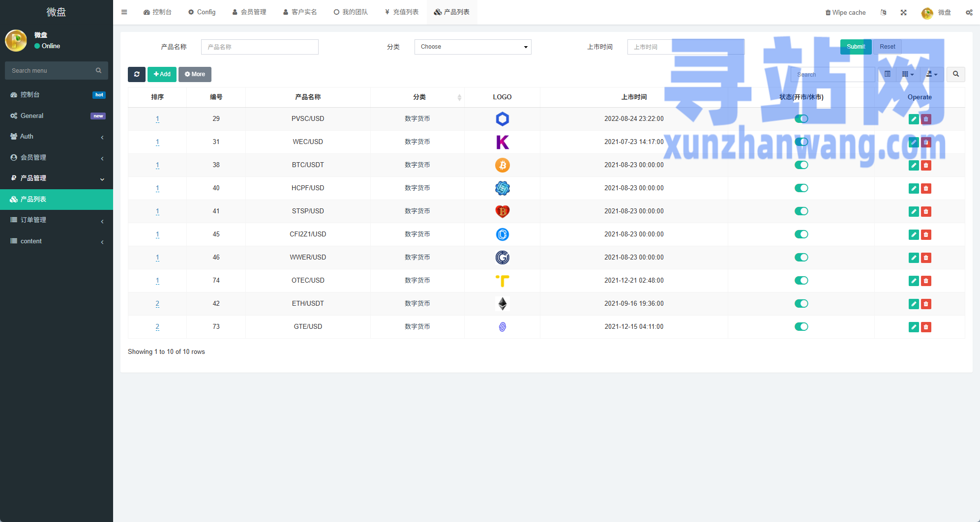980x522 pixels.
Task: Click Wipe cache trash icon
Action: coord(828,13)
